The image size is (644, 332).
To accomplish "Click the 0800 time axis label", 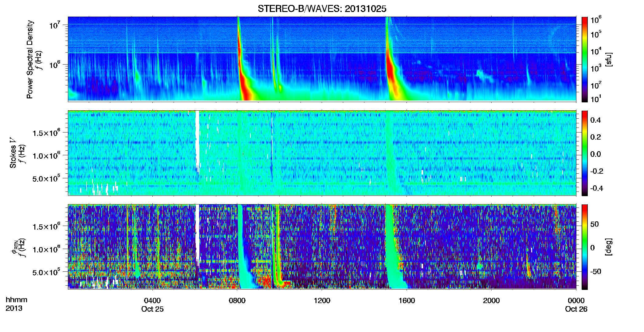I will [237, 300].
